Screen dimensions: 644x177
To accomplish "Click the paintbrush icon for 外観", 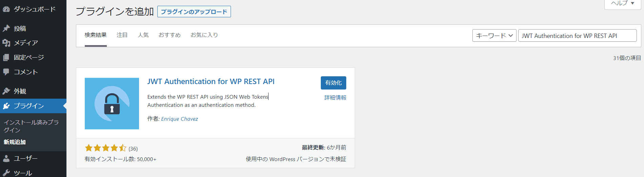I will click(x=6, y=91).
